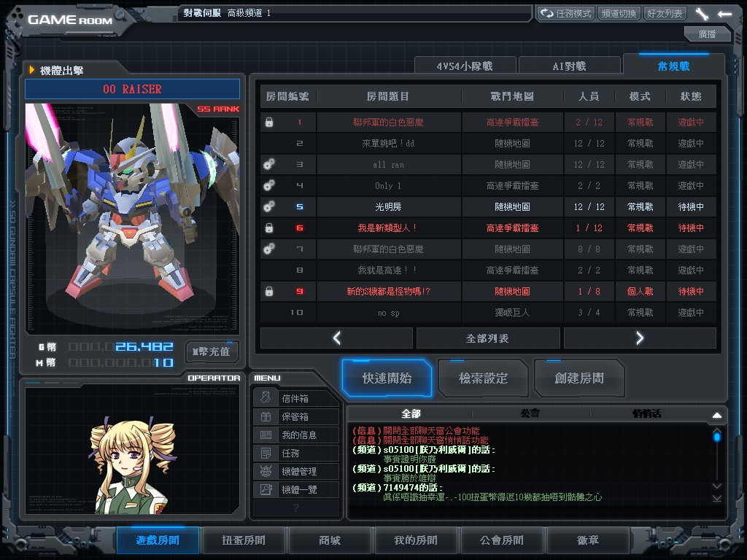Switch to the AI對戰 tab

tap(569, 66)
